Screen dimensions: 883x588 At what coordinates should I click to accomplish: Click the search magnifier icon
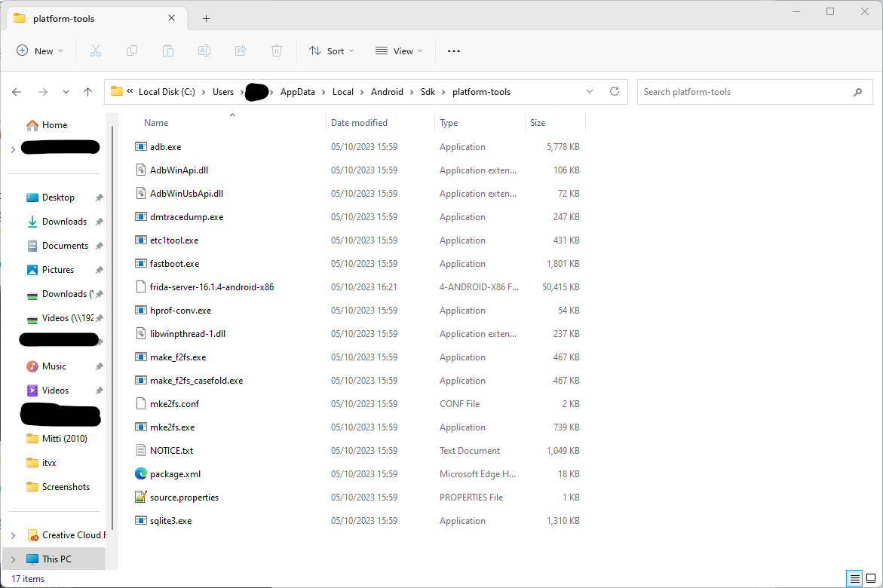[857, 92]
